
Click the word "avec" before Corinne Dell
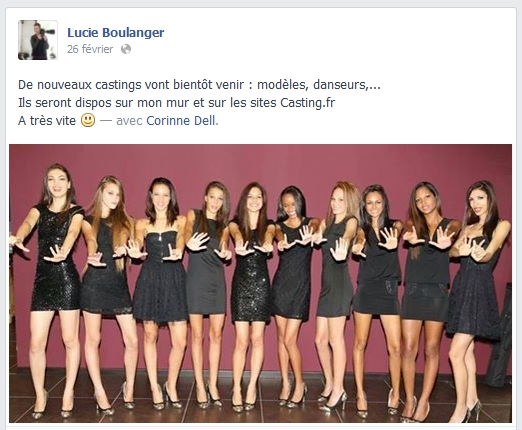tap(129, 121)
